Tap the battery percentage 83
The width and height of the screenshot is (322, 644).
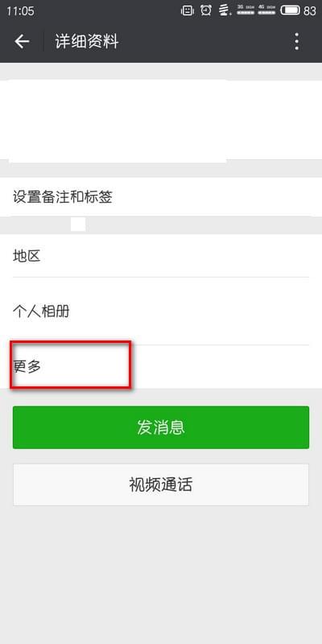pyautogui.click(x=310, y=11)
